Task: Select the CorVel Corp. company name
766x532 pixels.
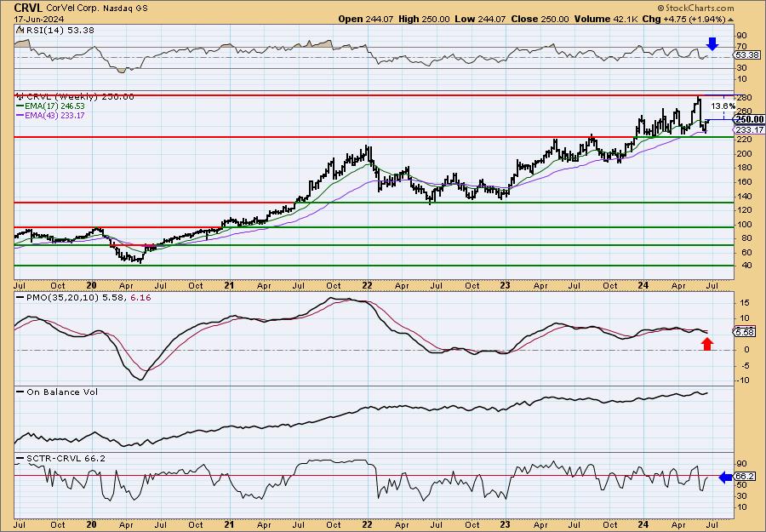Action: pos(73,9)
